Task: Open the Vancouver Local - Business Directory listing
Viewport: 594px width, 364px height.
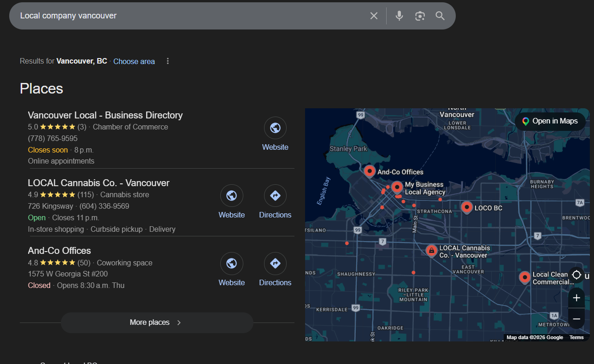Action: click(x=105, y=115)
